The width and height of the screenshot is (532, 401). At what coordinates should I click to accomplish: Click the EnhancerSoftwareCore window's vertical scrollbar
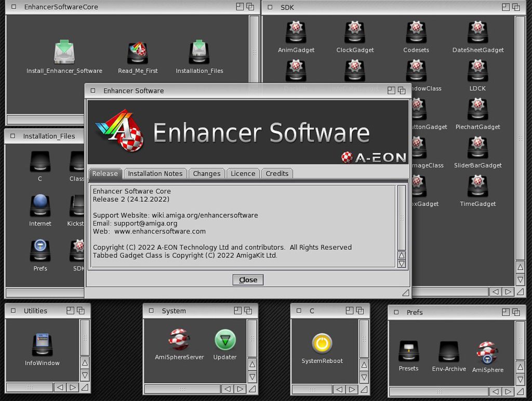click(x=254, y=49)
